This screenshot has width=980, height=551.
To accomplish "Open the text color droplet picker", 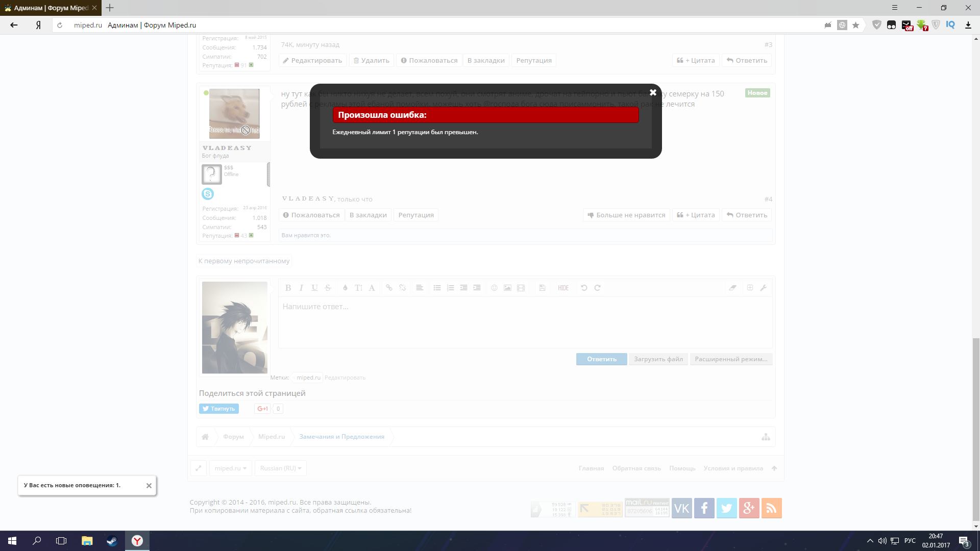I will pyautogui.click(x=345, y=288).
